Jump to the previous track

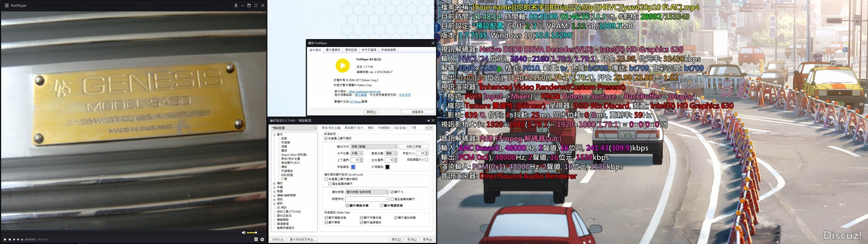click(x=14, y=239)
